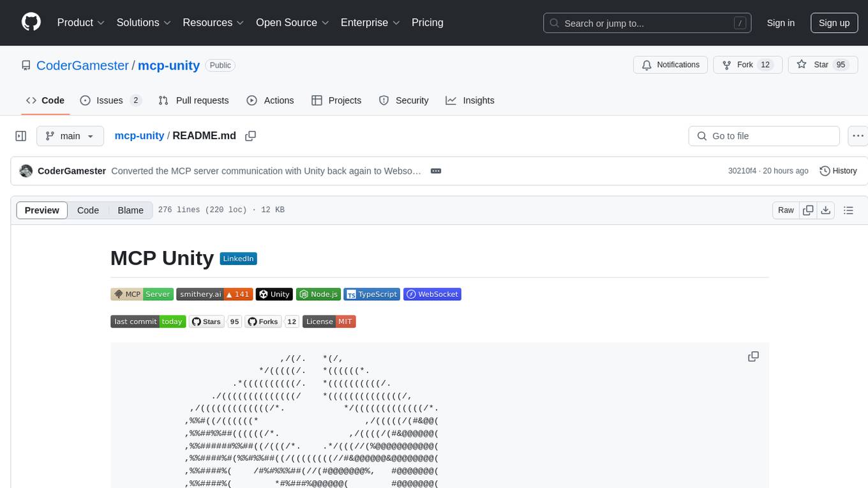Open CoderGamester's avatar
The width and height of the screenshot is (868, 488).
26,171
